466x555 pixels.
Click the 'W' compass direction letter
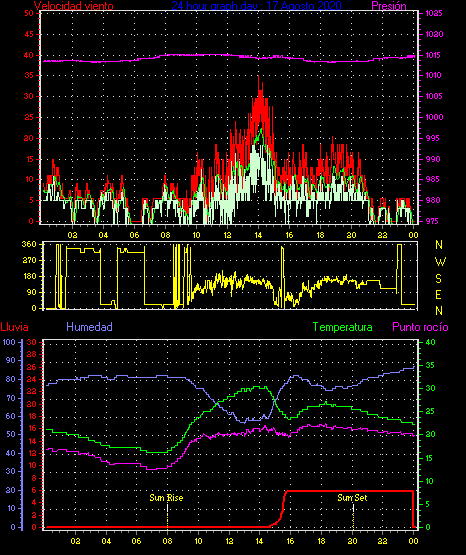click(x=440, y=262)
